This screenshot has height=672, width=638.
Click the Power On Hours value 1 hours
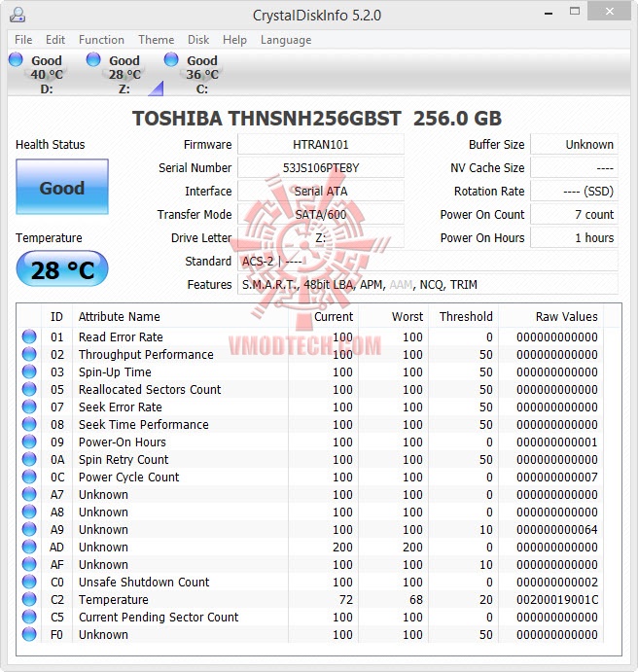[574, 237]
